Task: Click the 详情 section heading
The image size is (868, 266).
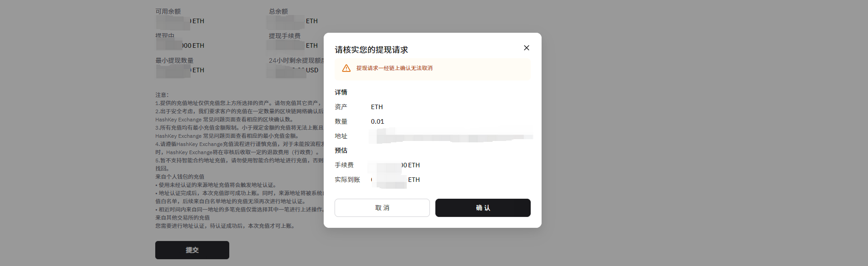Action: (x=340, y=92)
